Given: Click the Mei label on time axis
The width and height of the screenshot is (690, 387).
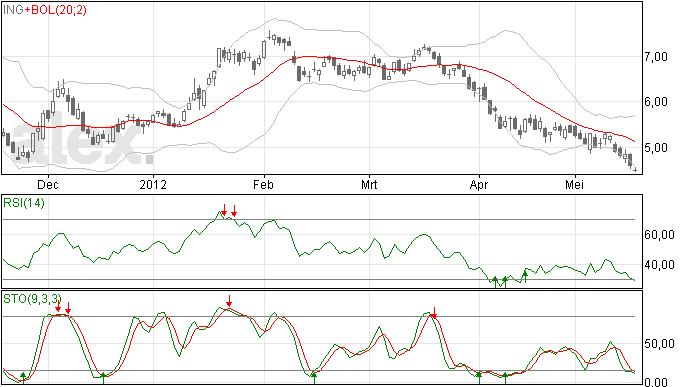Looking at the screenshot, I should tap(574, 184).
